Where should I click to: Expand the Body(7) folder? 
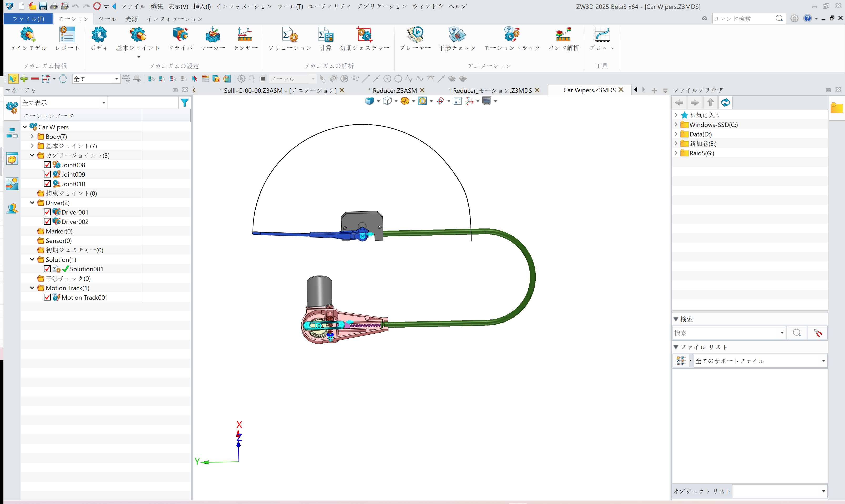tap(32, 136)
